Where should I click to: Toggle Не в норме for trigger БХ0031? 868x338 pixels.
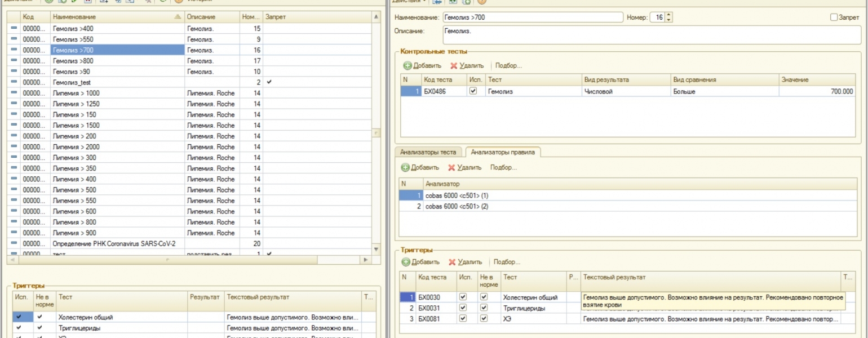coord(484,308)
